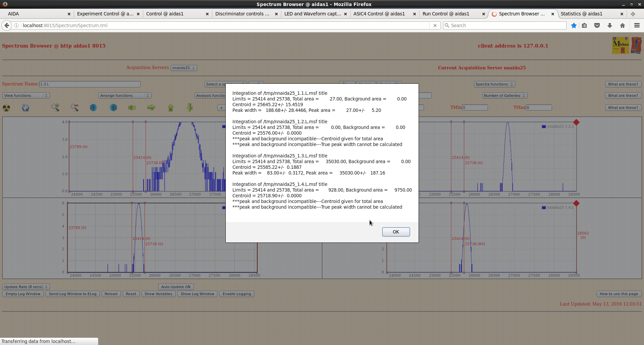The image size is (644, 345).
Task: Open the bookmarks list icon
Action: click(x=584, y=25)
